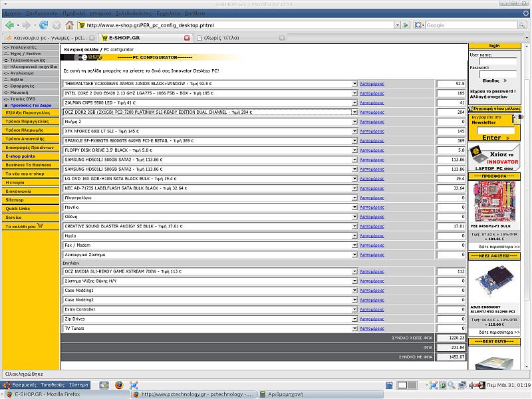Open the Σελιδοδείκτες menu
This screenshot has width=532, height=399.
pos(134,13)
